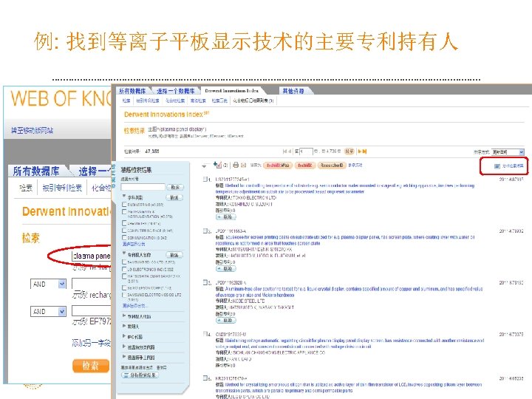The width and height of the screenshot is (532, 399).
Task: Check the box for result 5 KR2011
Action: (x=205, y=378)
